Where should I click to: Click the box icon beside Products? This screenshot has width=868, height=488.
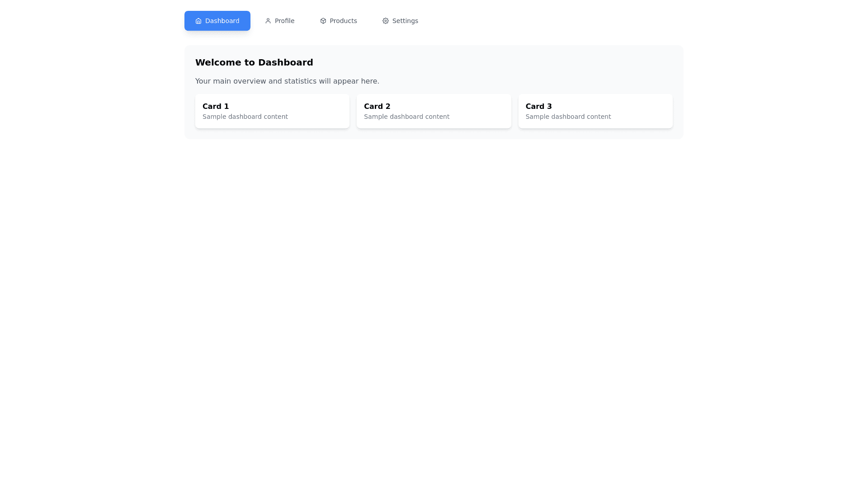323,21
